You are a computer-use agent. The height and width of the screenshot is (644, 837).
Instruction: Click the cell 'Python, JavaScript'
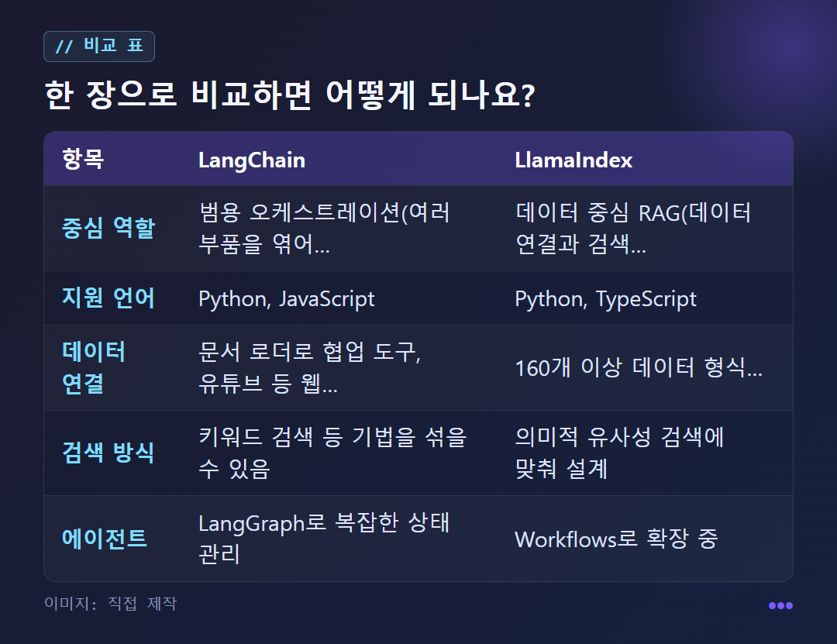[286, 298]
